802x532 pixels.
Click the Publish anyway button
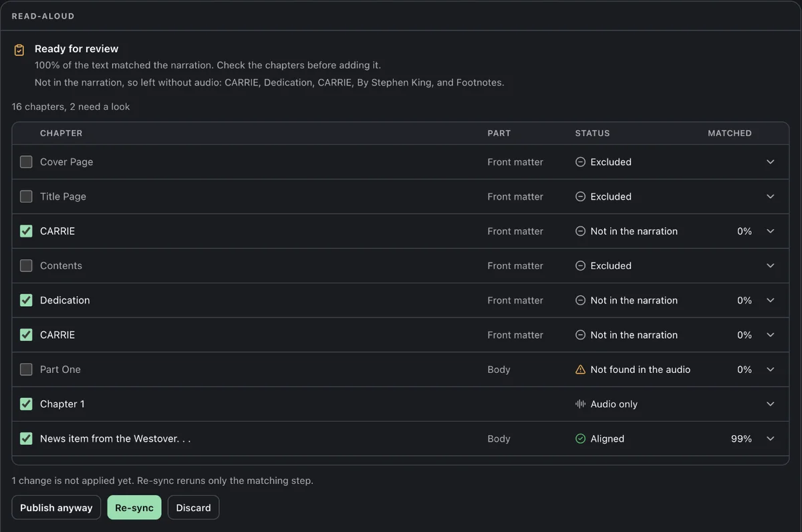pyautogui.click(x=56, y=507)
